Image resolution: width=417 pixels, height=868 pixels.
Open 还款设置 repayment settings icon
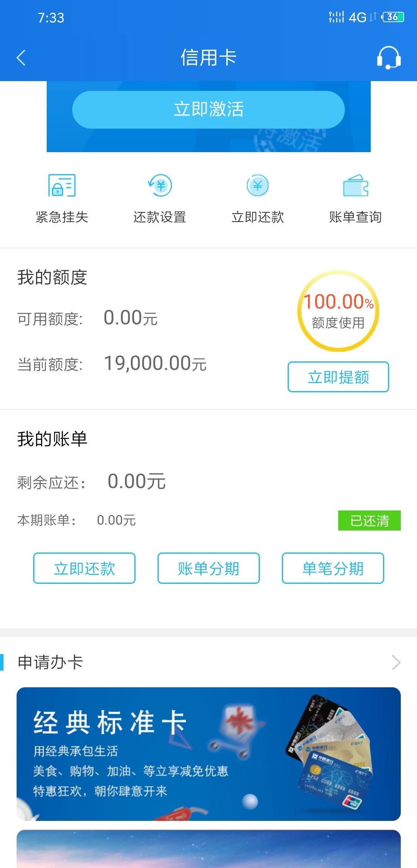(x=160, y=185)
